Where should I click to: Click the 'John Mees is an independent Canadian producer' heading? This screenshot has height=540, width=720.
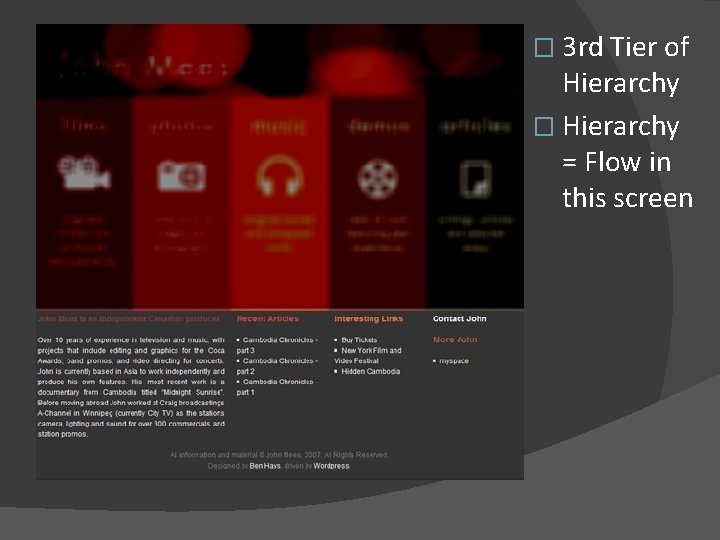tap(129, 319)
